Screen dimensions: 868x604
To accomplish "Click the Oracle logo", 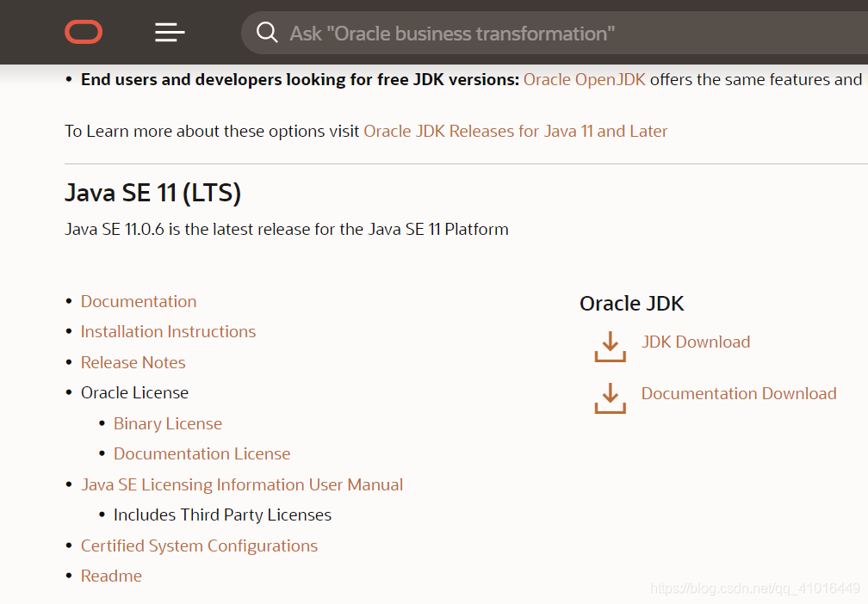I will (x=84, y=32).
